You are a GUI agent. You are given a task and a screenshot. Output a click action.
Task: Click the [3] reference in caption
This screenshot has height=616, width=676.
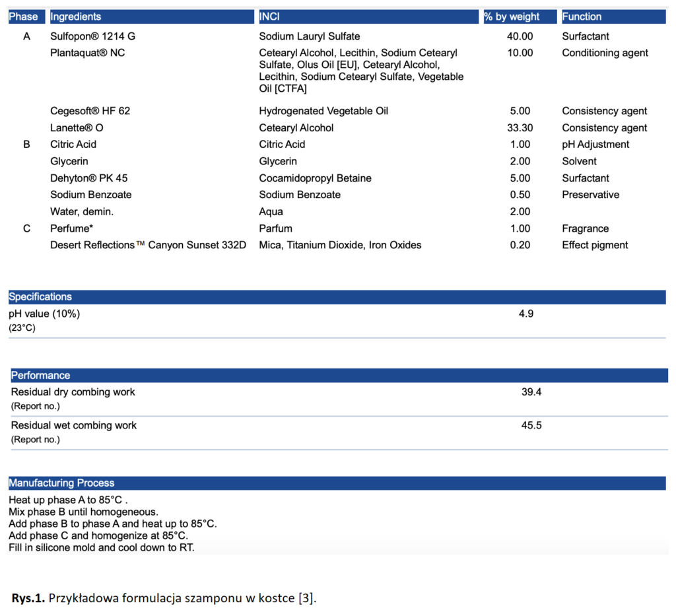(x=306, y=598)
